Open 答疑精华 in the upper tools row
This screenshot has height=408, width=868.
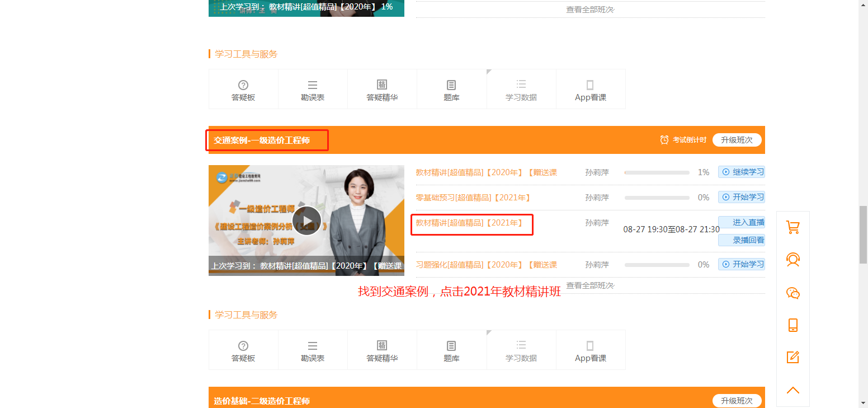pyautogui.click(x=382, y=90)
